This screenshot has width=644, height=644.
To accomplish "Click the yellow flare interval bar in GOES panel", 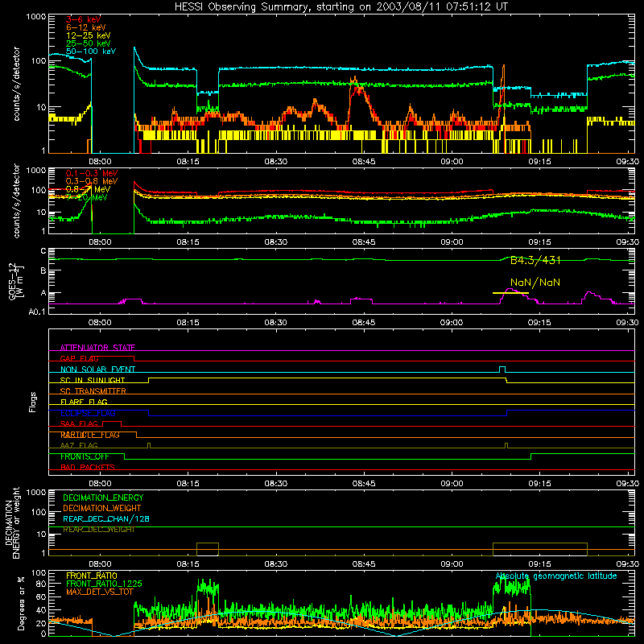I will click(x=510, y=293).
